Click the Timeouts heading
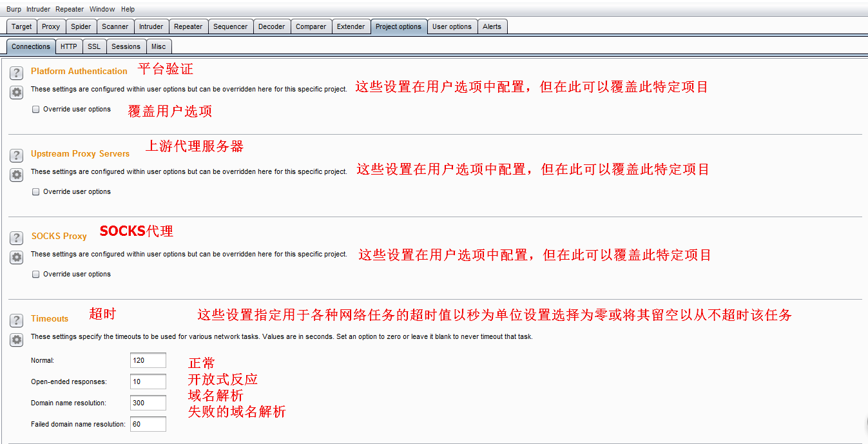Screen dimensions: 868x444 pyautogui.click(x=50, y=319)
